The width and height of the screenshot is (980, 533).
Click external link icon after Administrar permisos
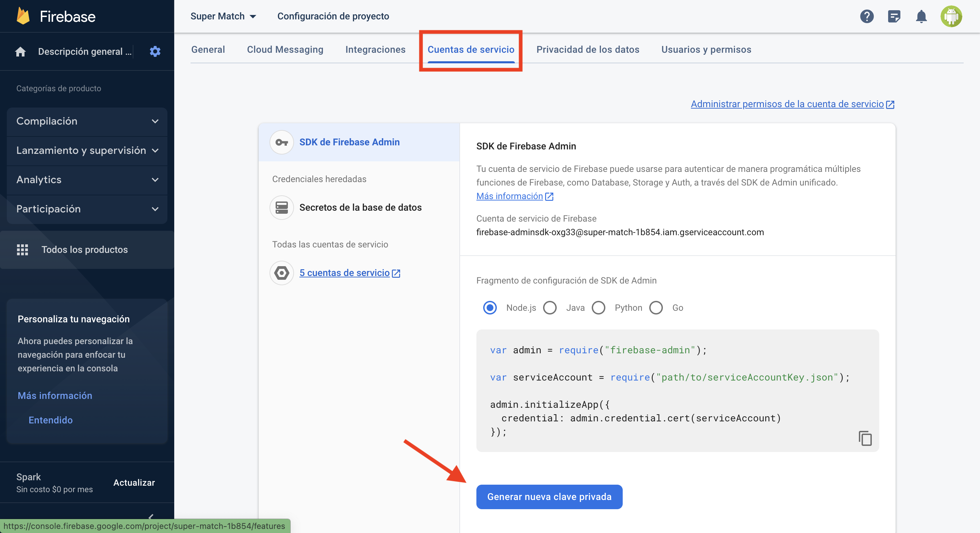[x=890, y=104]
